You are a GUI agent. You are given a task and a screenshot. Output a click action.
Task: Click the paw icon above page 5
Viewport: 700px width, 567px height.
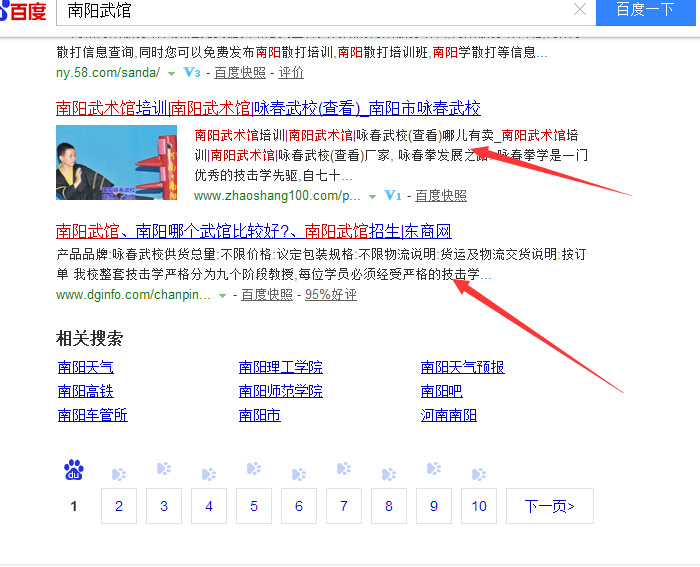pos(254,469)
